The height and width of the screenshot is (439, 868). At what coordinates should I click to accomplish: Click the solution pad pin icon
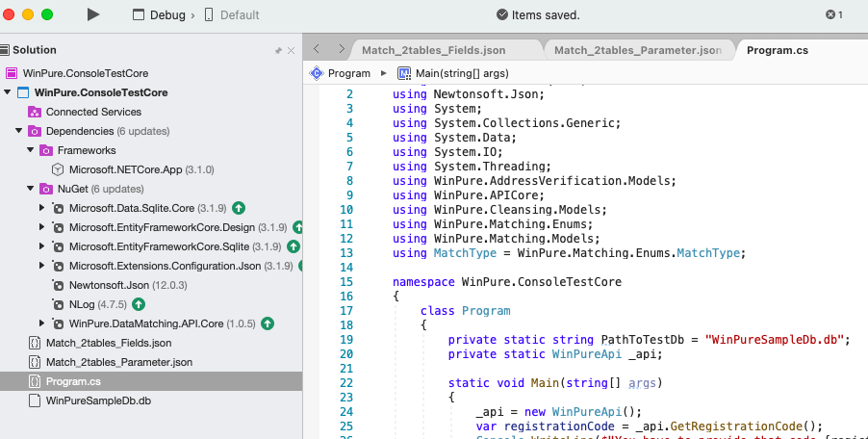278,50
